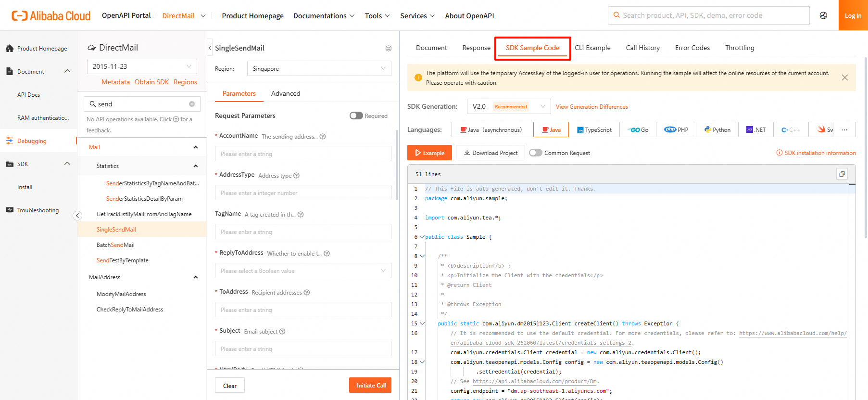Switch to the Error Codes tab

click(692, 48)
